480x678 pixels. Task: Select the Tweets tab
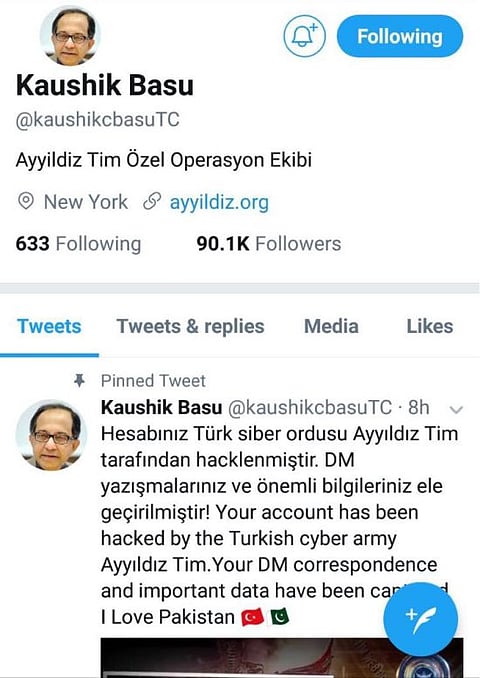pos(49,326)
